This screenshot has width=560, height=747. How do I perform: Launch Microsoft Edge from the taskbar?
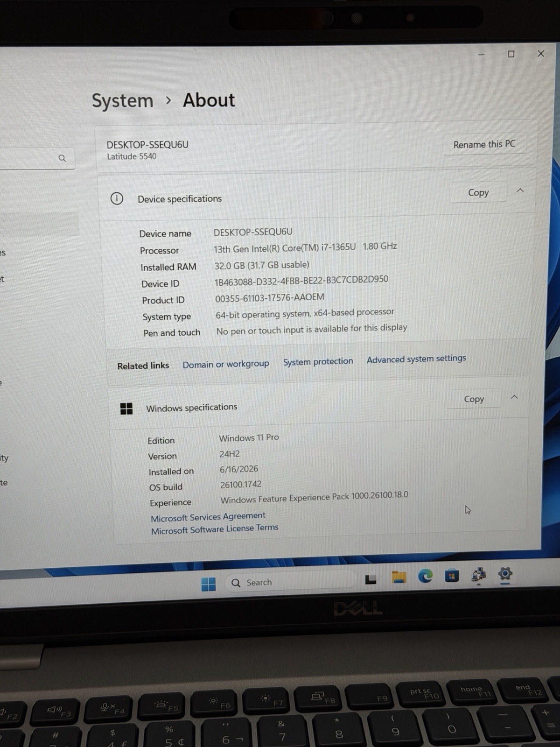coord(425,576)
